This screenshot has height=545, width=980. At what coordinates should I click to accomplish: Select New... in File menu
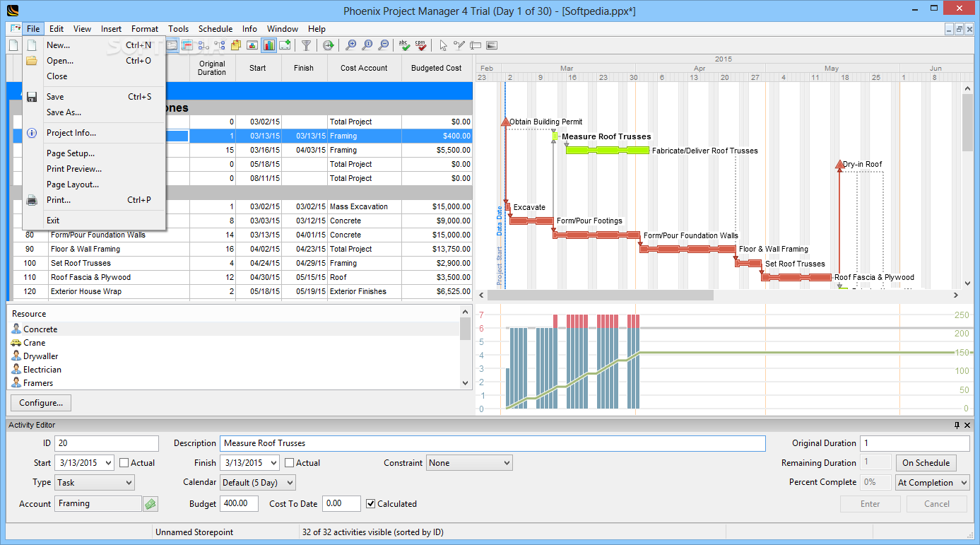95,45
